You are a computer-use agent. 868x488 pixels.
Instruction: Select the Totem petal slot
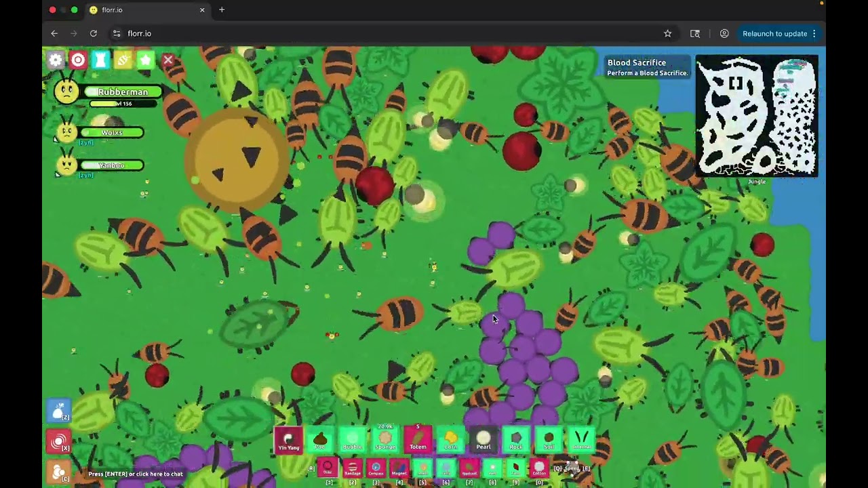[418, 439]
